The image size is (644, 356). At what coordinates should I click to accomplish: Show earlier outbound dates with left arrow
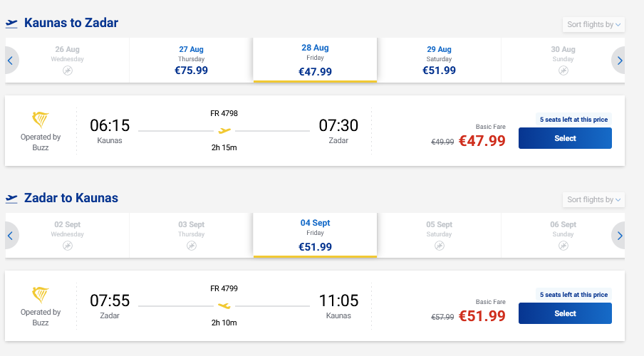[11, 61]
